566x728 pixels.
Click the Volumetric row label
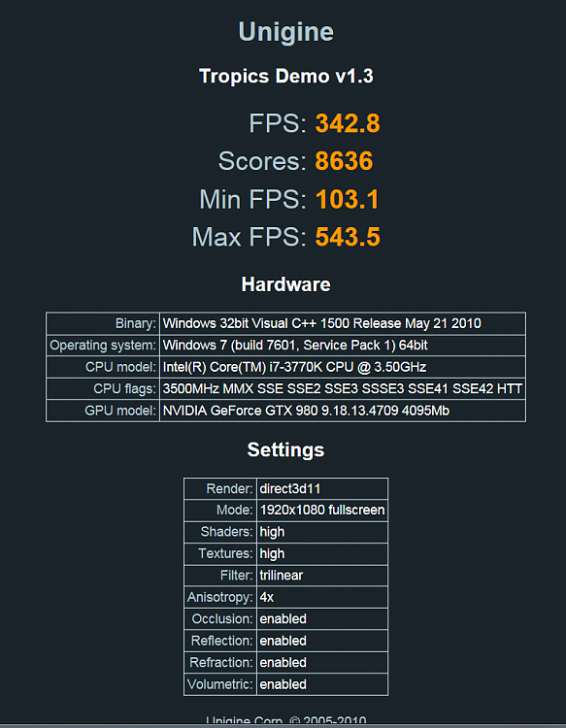pos(220,685)
